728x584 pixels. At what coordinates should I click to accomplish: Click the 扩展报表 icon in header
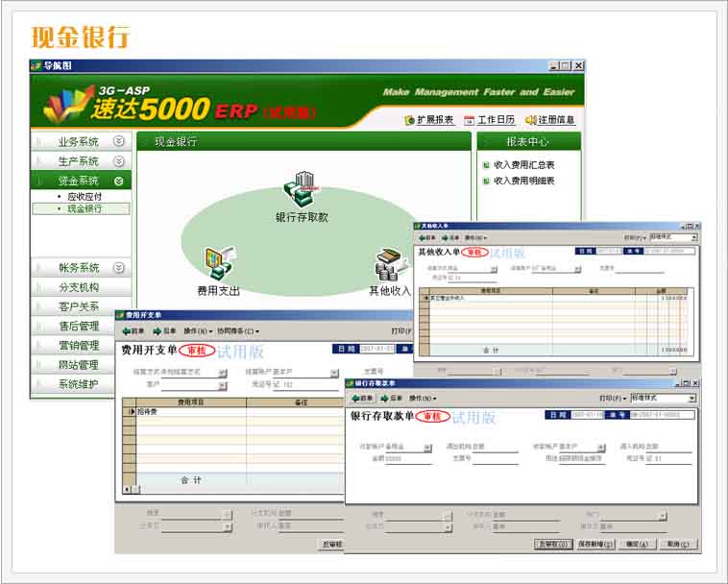(x=410, y=120)
